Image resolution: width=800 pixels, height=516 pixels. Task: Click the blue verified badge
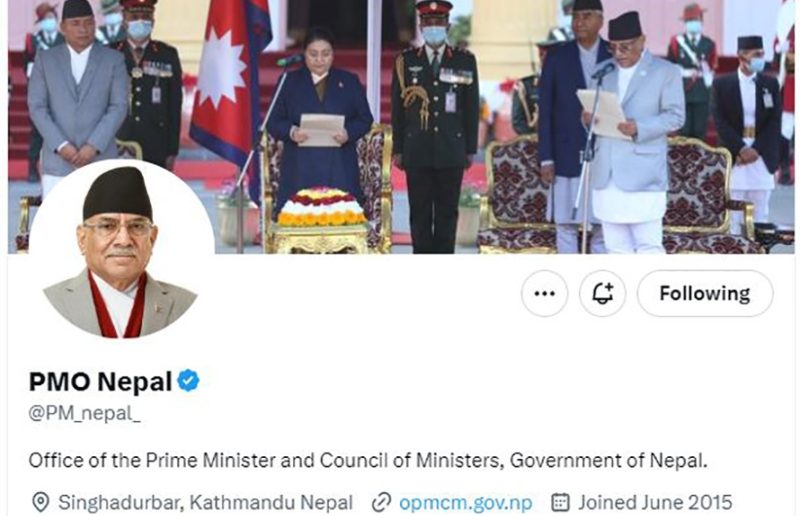pos(188,381)
